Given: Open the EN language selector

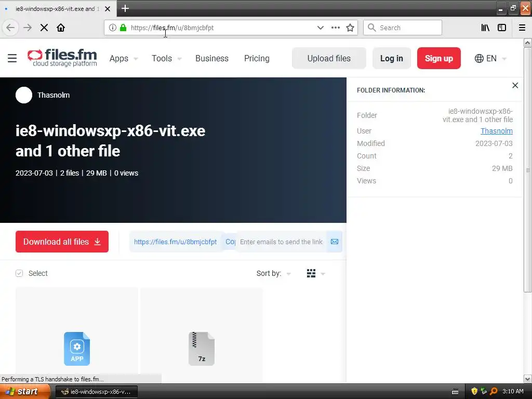Looking at the screenshot, I should [x=490, y=58].
